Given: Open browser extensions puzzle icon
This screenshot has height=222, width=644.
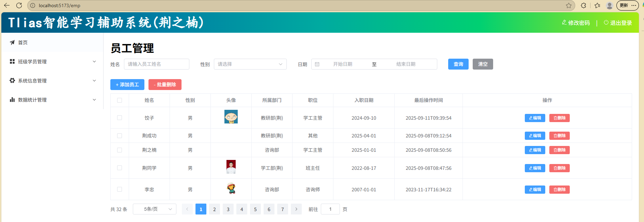Looking at the screenshot, I should coord(583,5).
